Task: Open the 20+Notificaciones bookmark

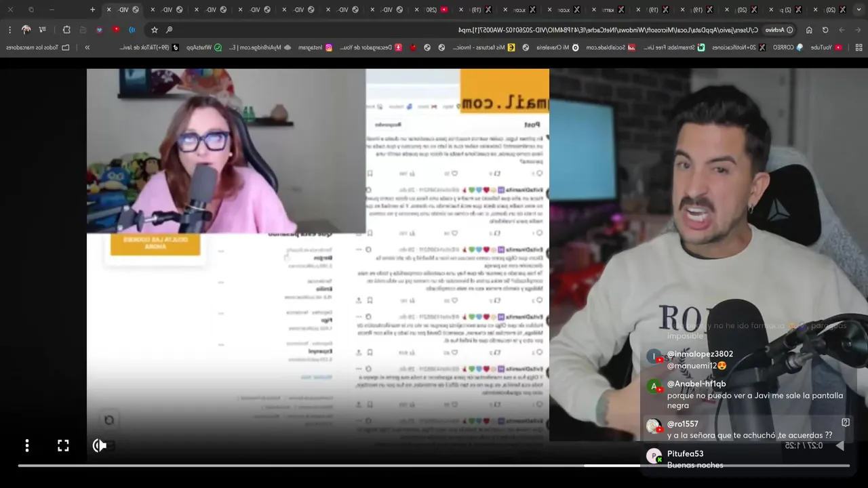Action: (738, 47)
